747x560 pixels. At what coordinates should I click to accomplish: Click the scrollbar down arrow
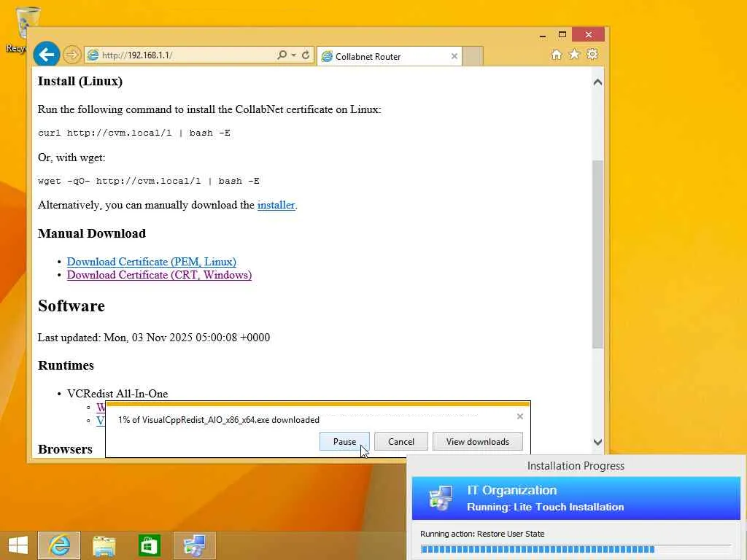(x=597, y=442)
